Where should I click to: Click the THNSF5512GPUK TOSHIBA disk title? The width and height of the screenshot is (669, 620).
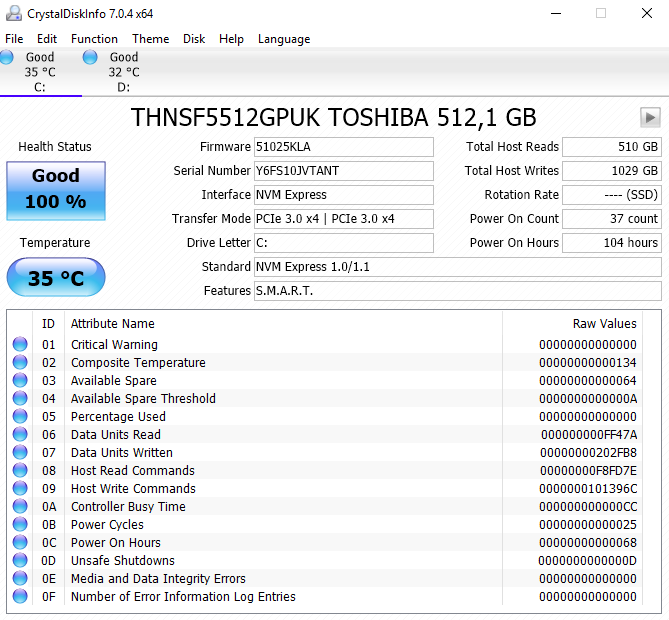pyautogui.click(x=333, y=117)
